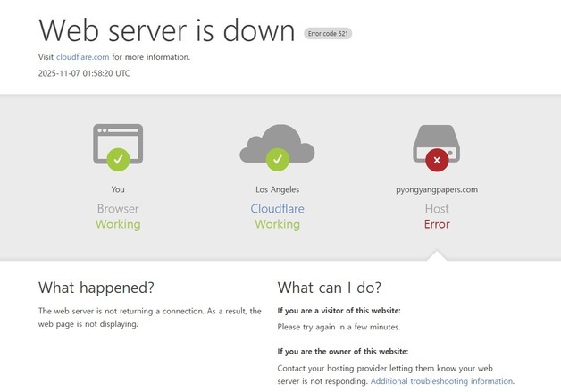Open Additional troubleshooting information link
The width and height of the screenshot is (561, 392).
(441, 381)
